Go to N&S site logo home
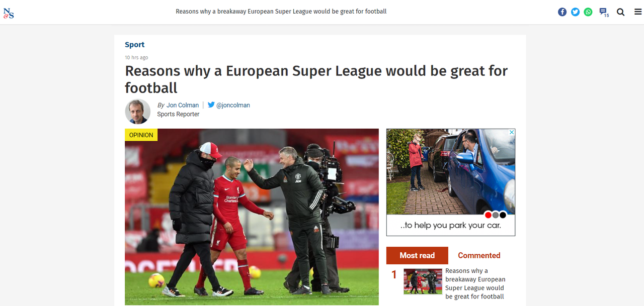This screenshot has height=306, width=644. [9, 12]
